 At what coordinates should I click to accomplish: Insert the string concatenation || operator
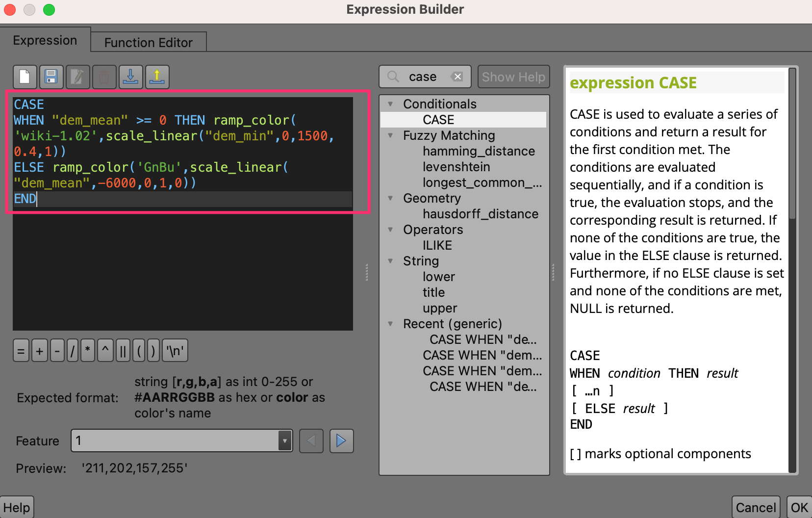pyautogui.click(x=123, y=351)
